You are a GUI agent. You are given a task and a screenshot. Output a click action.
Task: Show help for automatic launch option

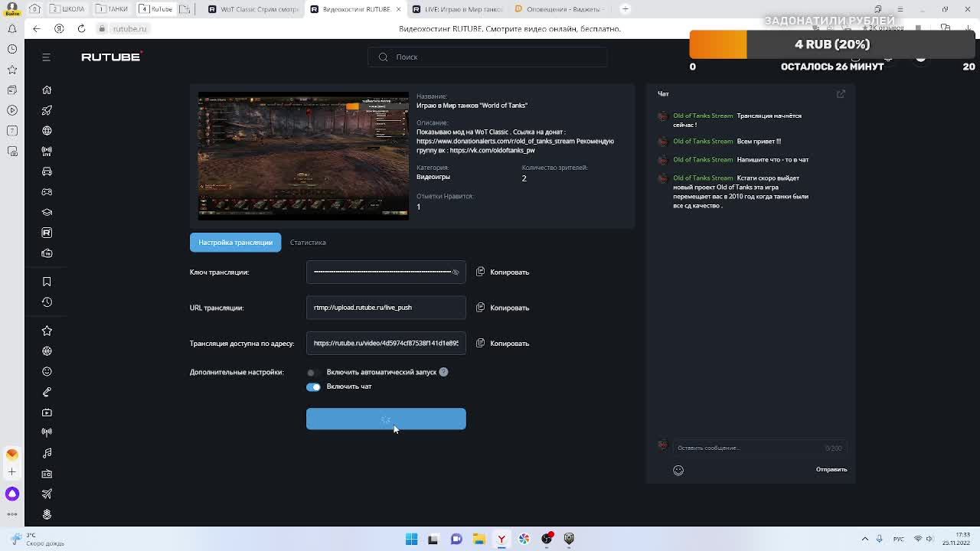[x=443, y=372]
